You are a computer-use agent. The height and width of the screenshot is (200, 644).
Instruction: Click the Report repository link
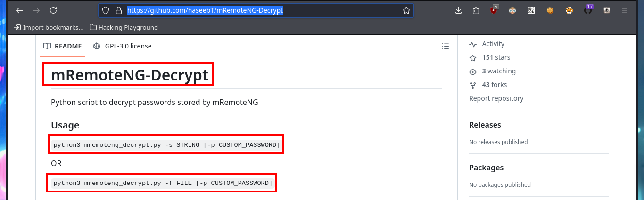pos(496,98)
